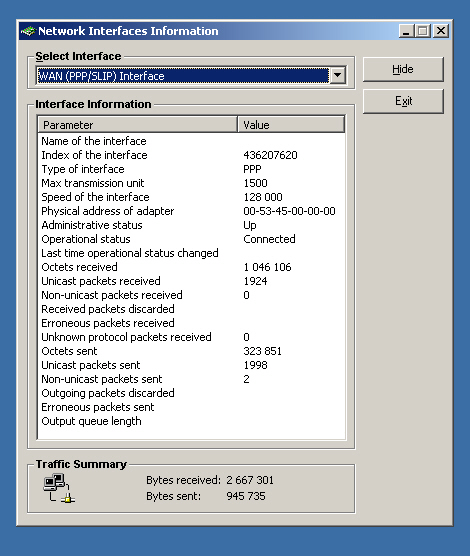Select the WAN (PPP/SLIP) Interface combo box
Viewport: 470px width, 556px height.
[x=191, y=76]
